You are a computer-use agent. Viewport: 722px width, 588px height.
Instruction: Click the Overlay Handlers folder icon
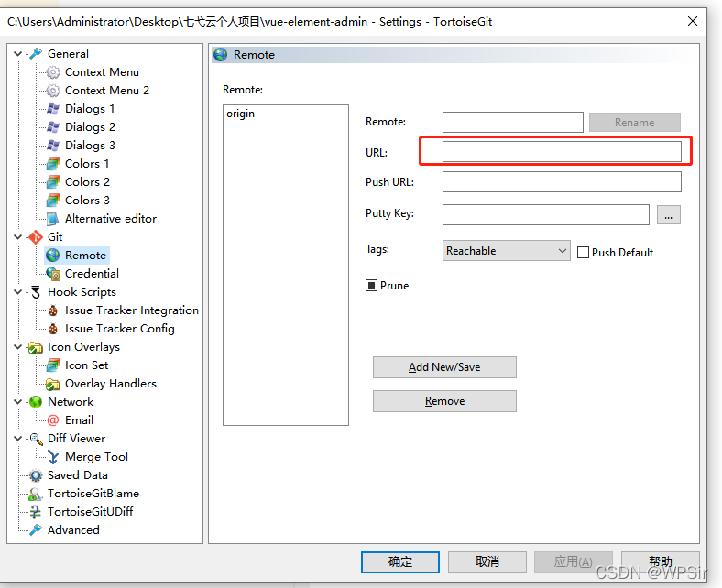pyautogui.click(x=53, y=384)
